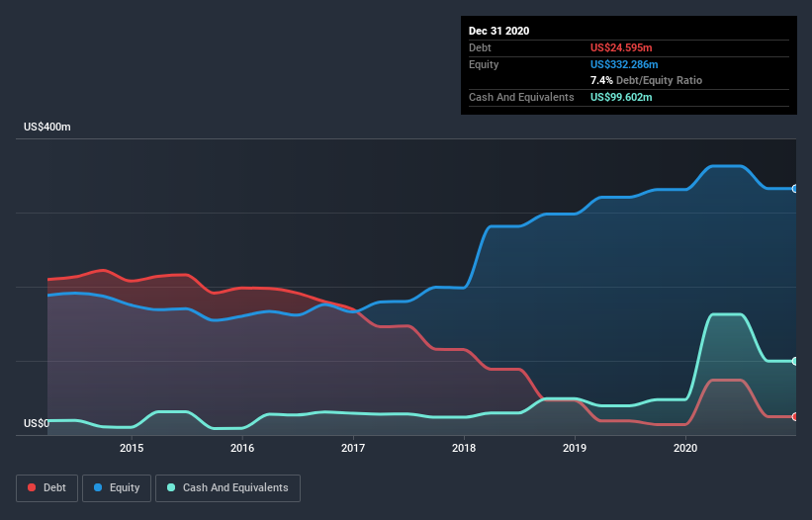Select the Equity end-point marker on the chart
The image size is (812, 520).
pyautogui.click(x=795, y=189)
